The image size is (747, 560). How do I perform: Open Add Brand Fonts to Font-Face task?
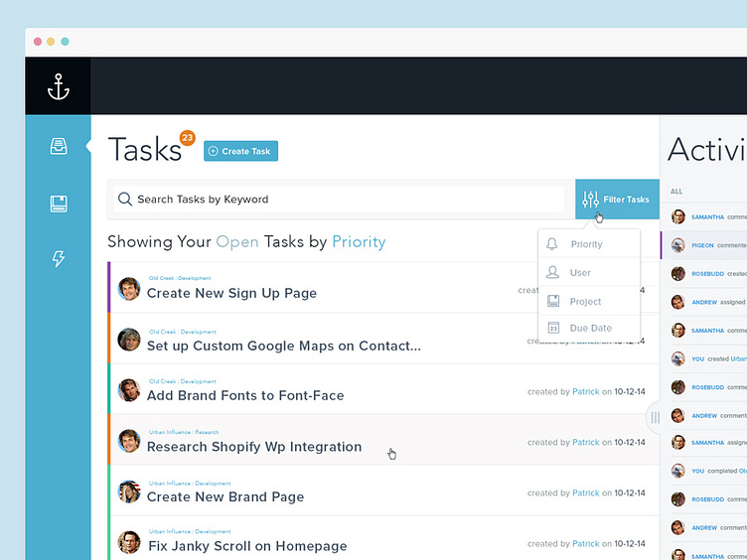(245, 396)
